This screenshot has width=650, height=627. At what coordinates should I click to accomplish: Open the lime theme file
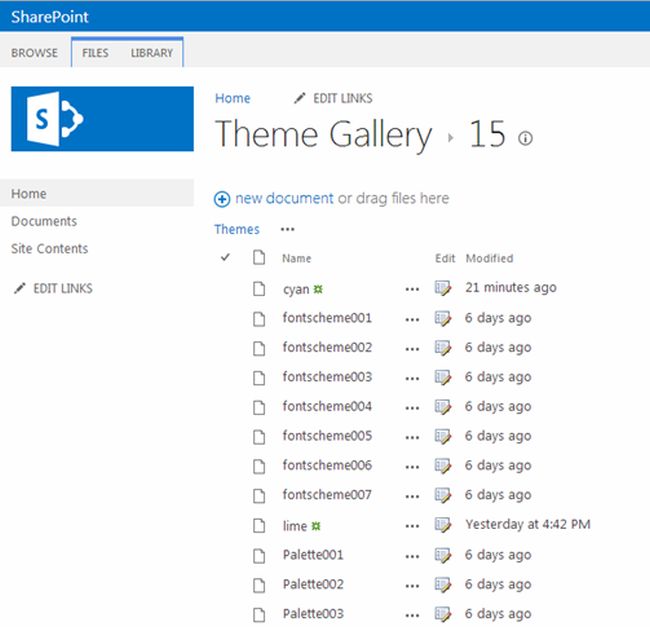click(x=295, y=526)
